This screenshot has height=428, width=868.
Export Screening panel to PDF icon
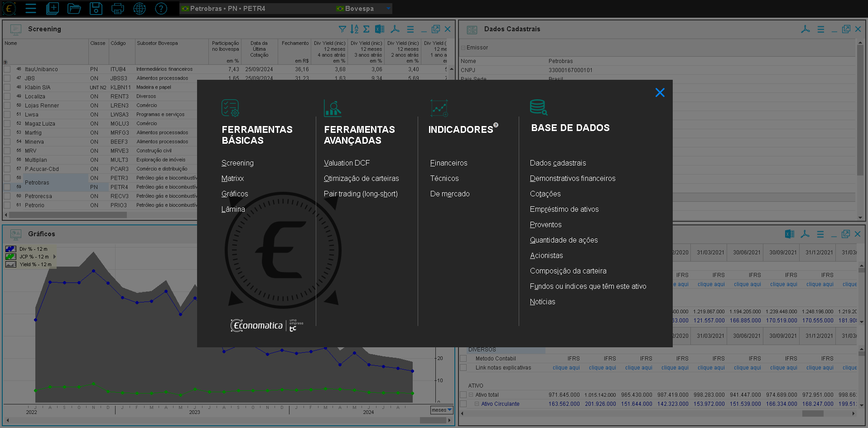[395, 29]
